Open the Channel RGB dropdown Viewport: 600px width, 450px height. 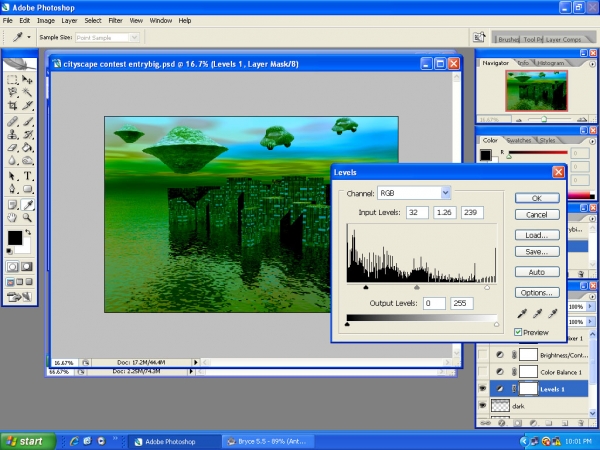click(x=445, y=193)
